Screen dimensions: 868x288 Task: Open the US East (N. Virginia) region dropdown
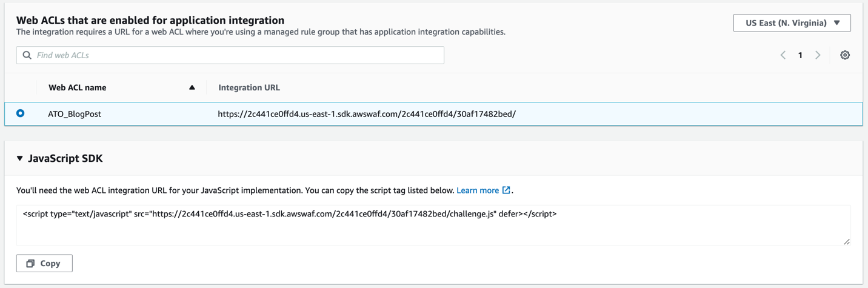coord(792,23)
